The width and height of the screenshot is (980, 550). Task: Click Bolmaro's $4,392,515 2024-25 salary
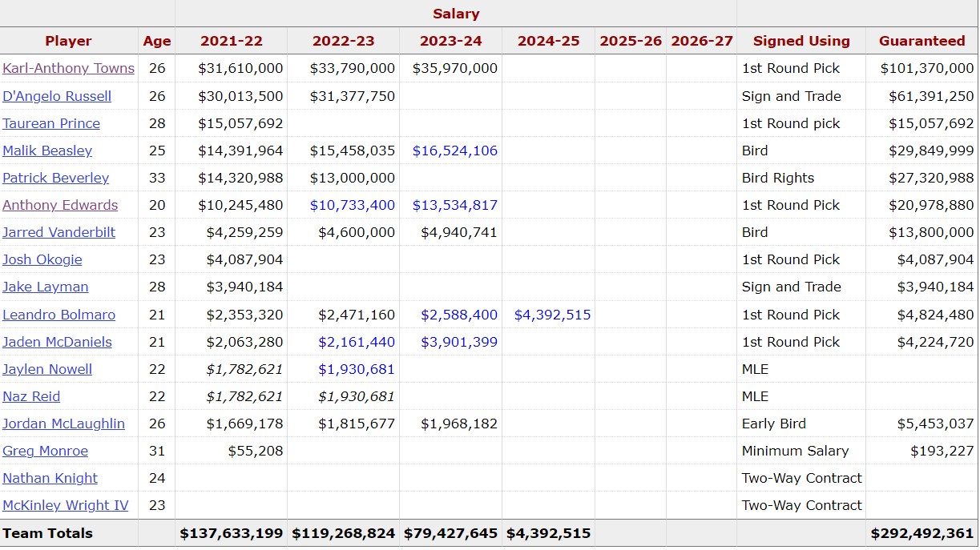(x=553, y=315)
